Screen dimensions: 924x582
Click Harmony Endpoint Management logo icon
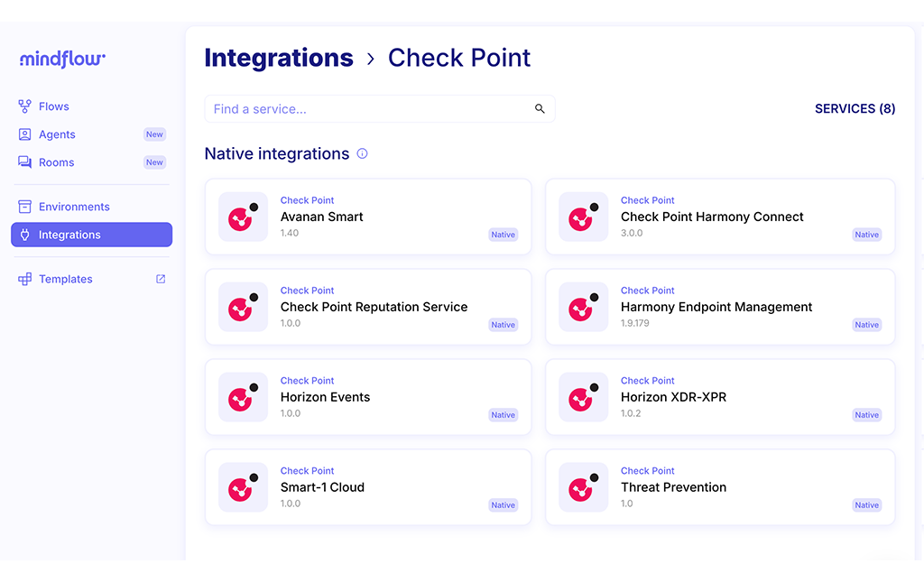[x=584, y=307]
